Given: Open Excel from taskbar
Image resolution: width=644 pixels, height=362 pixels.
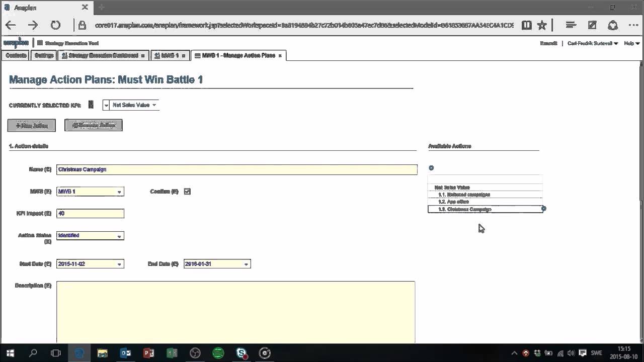Looking at the screenshot, I should pos(172,353).
